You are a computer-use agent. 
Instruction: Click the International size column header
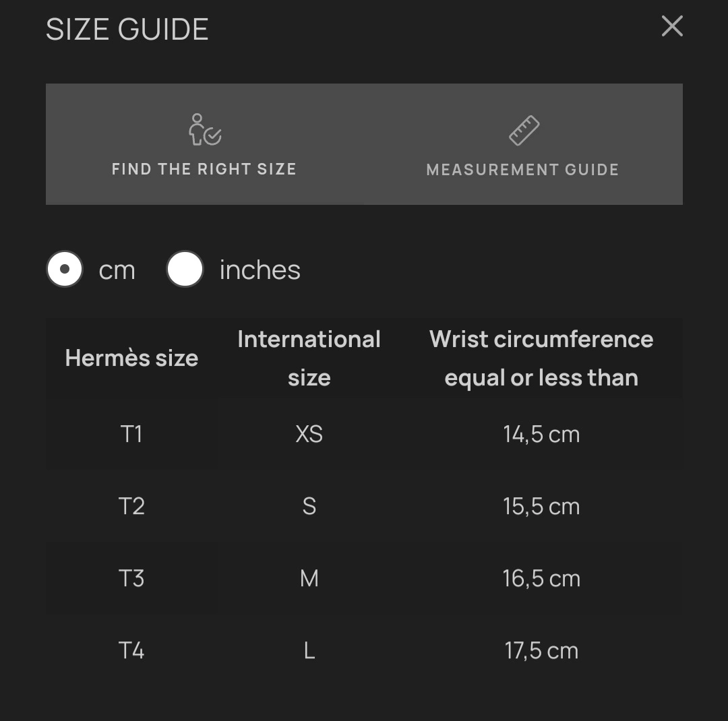tap(309, 358)
